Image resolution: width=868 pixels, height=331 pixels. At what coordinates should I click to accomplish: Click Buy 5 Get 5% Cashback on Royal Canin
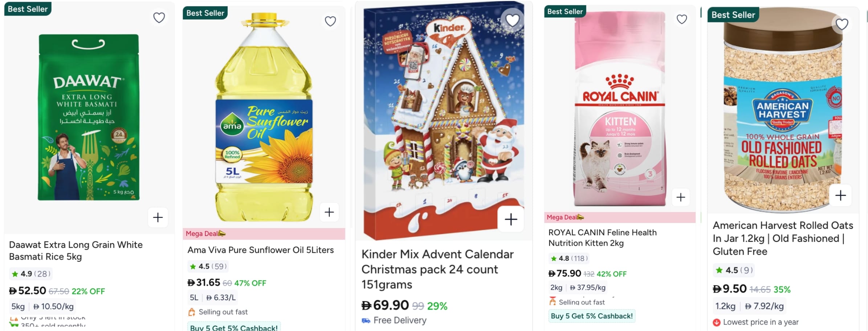592,316
